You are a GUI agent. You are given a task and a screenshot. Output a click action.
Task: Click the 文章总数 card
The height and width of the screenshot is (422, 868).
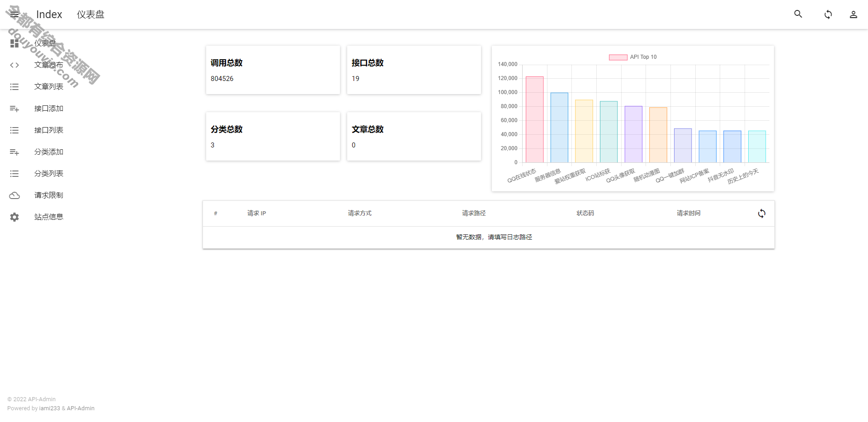[x=414, y=137]
